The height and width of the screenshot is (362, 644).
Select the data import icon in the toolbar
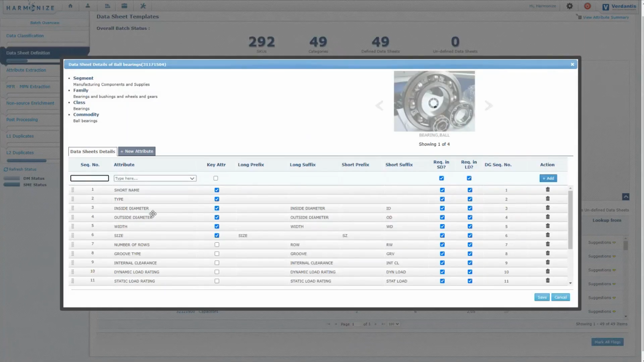(107, 6)
